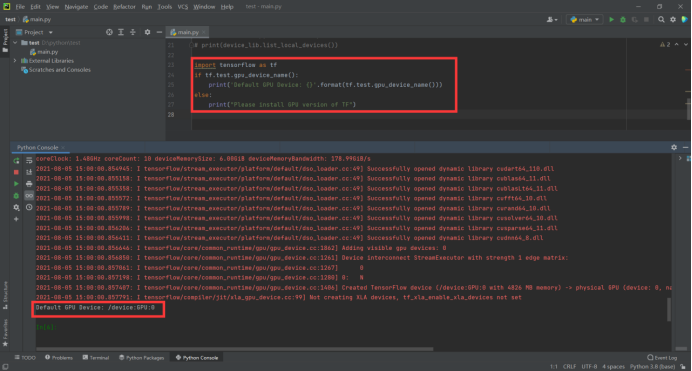692x371 pixels.
Task: Execute current statement green arrow in console
Action: coord(16,184)
